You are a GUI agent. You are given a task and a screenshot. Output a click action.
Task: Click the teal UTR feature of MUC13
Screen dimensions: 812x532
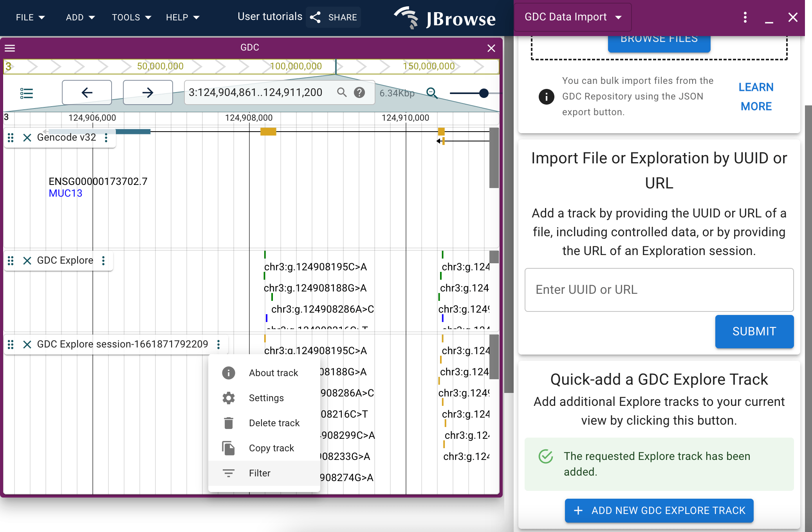[x=133, y=132]
